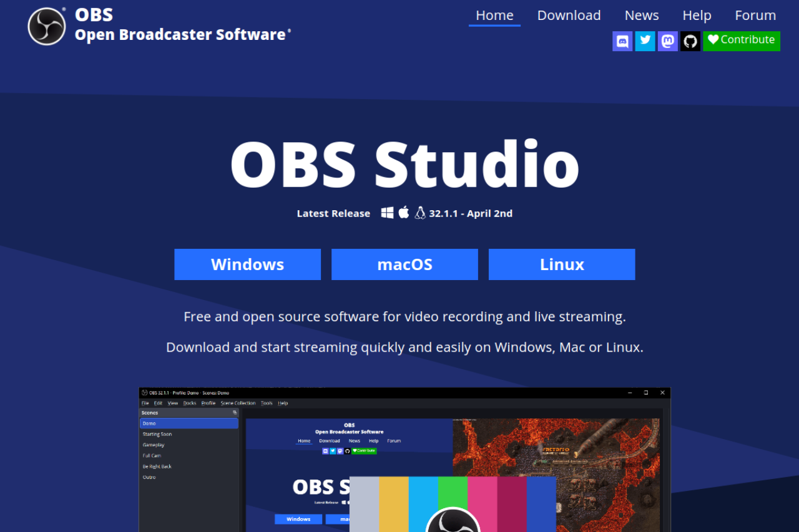Viewport: 799px width, 532px height.
Task: Click the Windows logo beside Latest Release
Action: coord(388,213)
